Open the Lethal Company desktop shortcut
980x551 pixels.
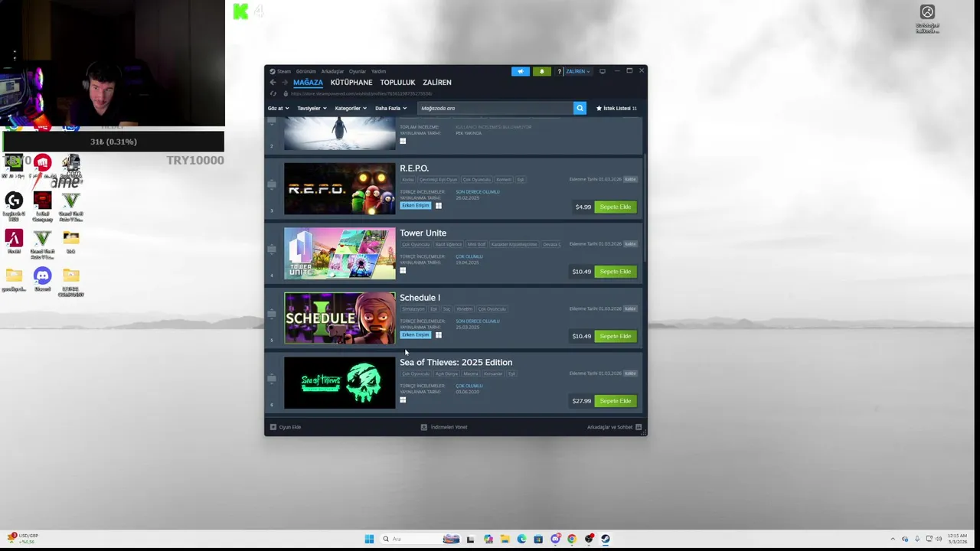[x=42, y=206]
